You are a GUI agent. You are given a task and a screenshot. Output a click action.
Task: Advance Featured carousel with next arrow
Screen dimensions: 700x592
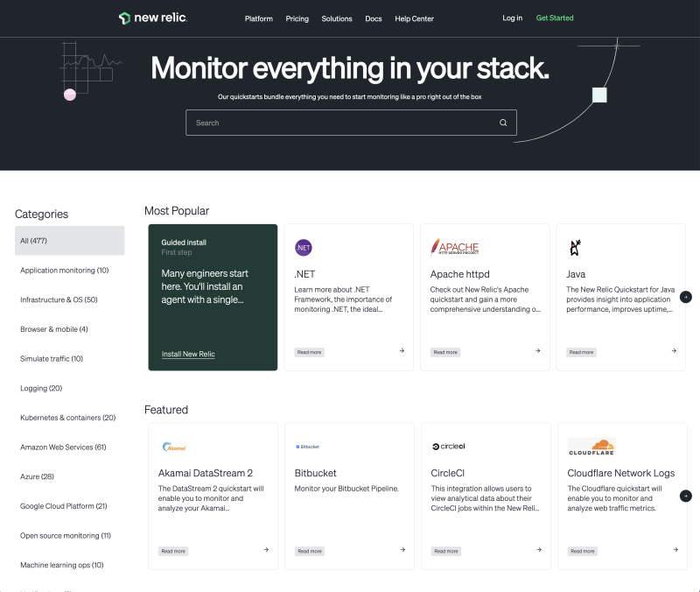(x=686, y=496)
